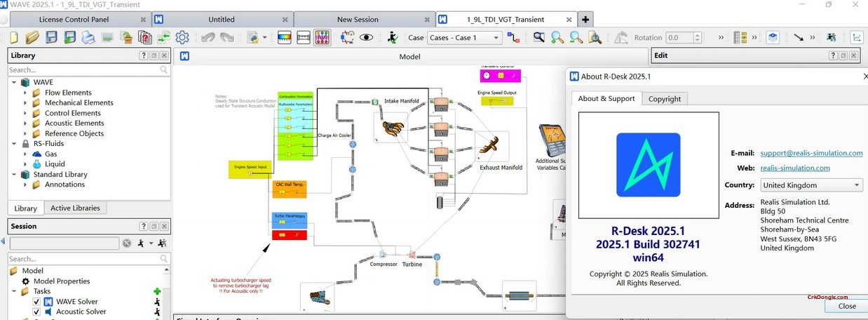
Task: Click the rainbow color contour icon
Action: [x=285, y=37]
